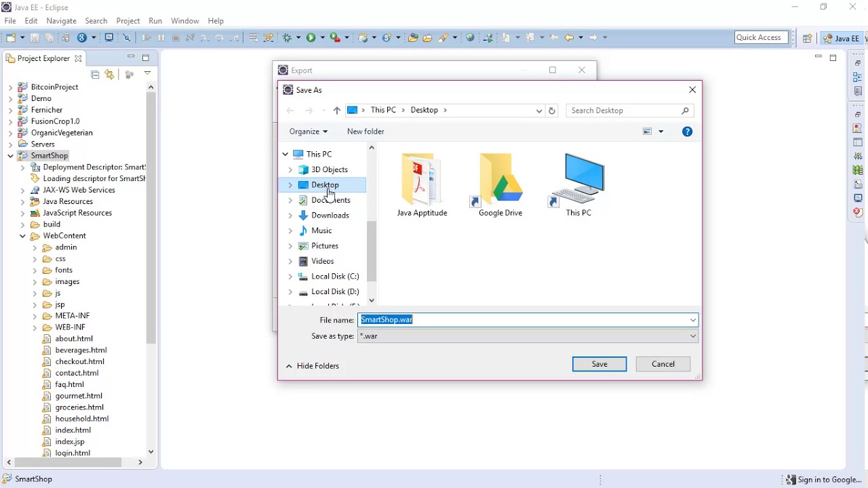This screenshot has height=488, width=868.
Task: Select the Google Drive shortcut folder
Action: click(x=500, y=185)
